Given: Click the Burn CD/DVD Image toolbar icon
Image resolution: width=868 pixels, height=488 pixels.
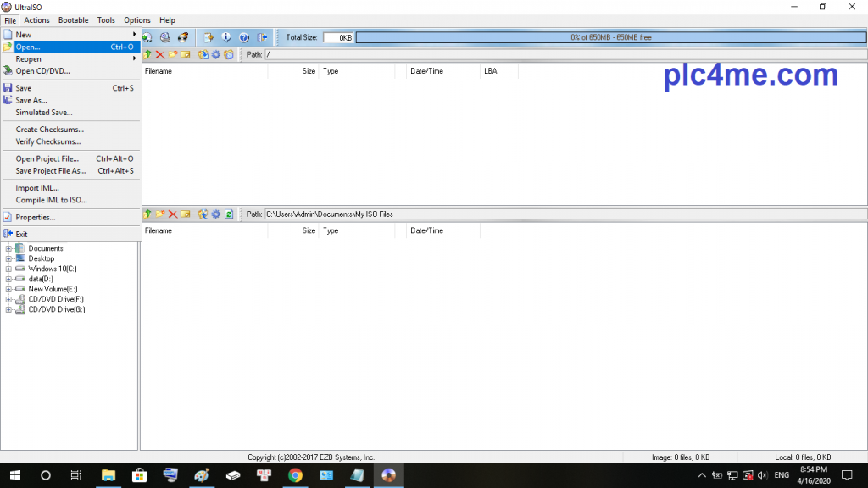Looking at the screenshot, I should pos(182,37).
